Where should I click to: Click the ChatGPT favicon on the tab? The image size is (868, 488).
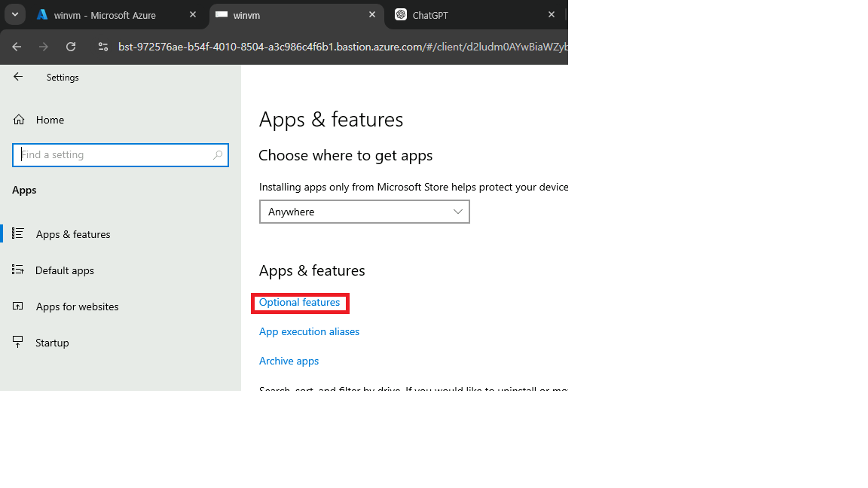(401, 15)
